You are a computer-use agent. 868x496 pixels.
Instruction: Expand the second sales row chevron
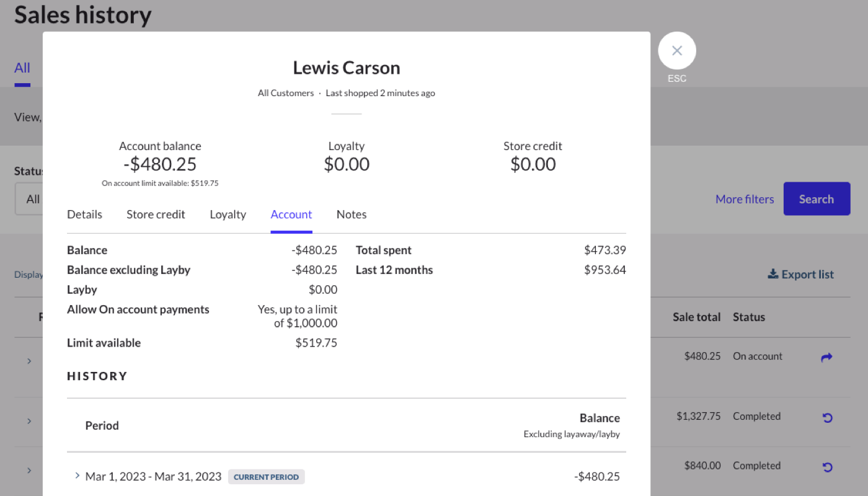29,421
